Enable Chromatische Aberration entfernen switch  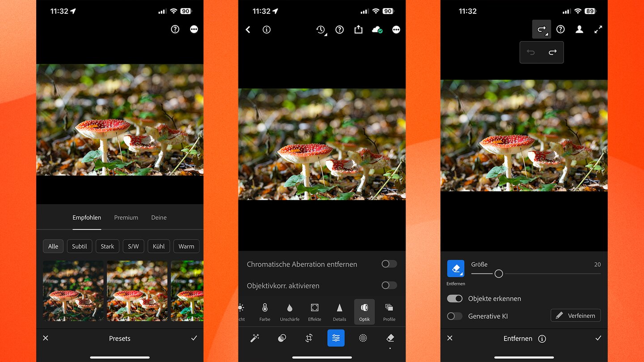pyautogui.click(x=389, y=264)
